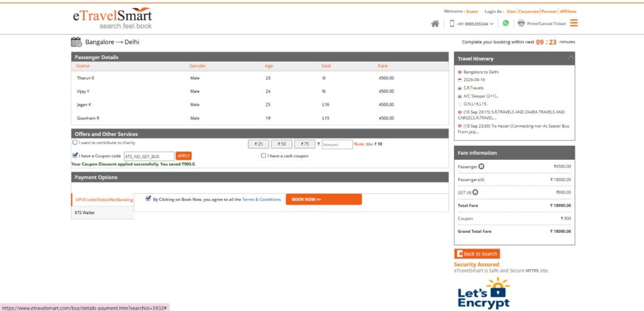Click seat L16 in passenger table

[x=326, y=105]
